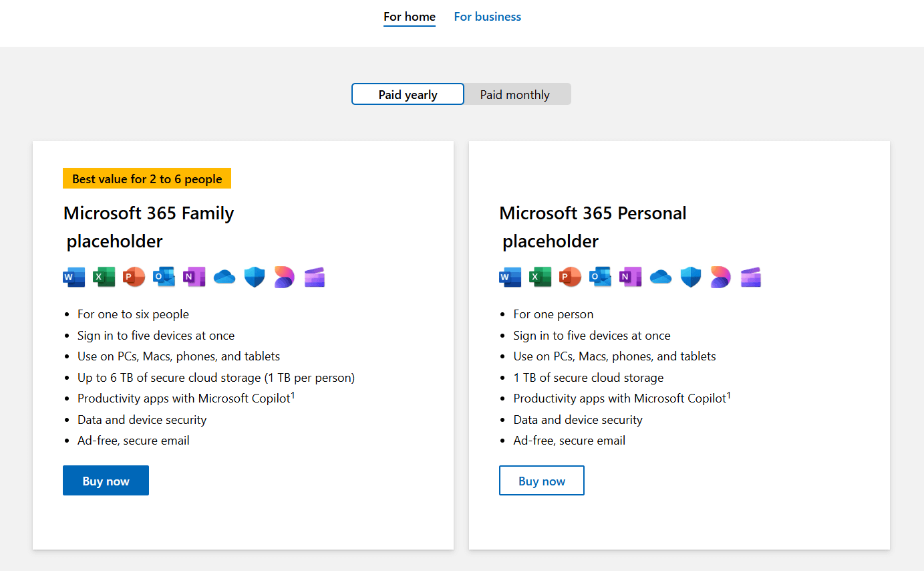The image size is (924, 571).
Task: Click the Outlook icon in Family plan
Action: tap(164, 277)
